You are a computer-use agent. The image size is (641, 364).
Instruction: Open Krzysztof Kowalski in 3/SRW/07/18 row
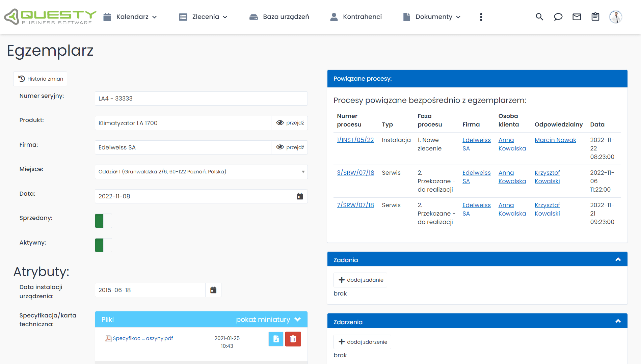[547, 177]
